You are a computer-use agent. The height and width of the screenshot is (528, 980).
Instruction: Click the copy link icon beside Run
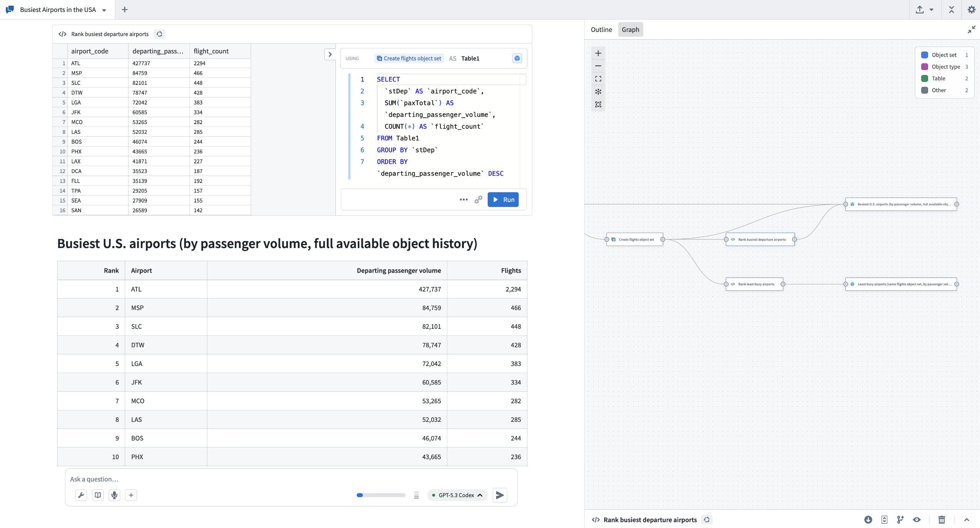click(478, 200)
